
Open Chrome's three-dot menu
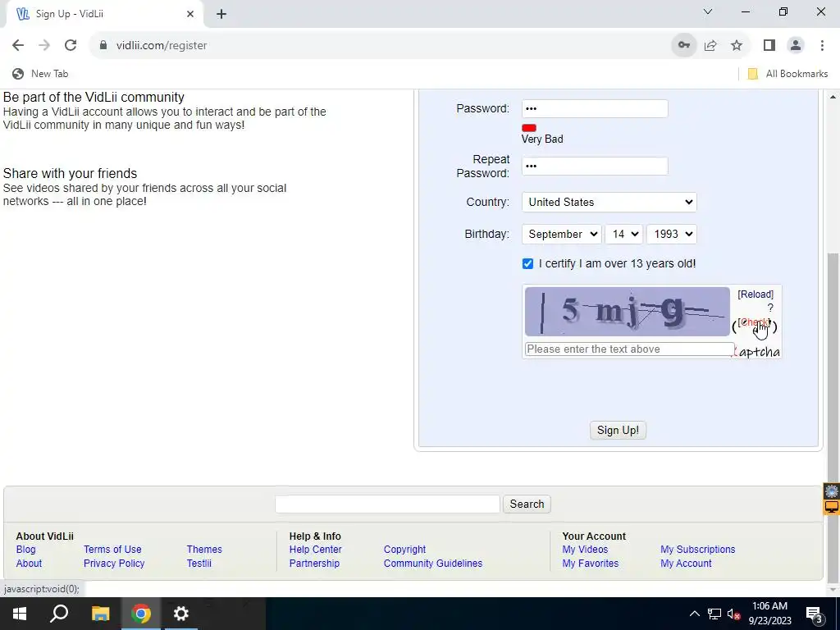click(822, 46)
